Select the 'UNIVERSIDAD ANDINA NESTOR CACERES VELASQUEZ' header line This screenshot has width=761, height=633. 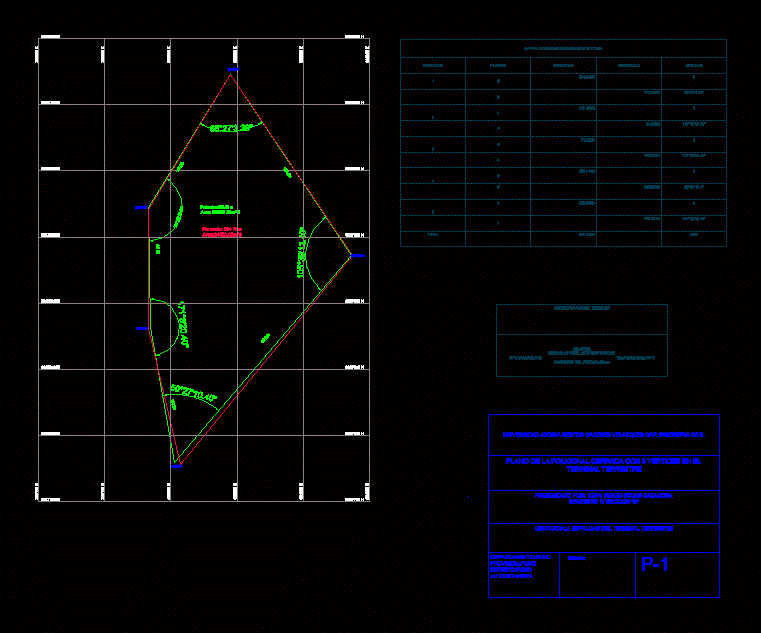(x=604, y=434)
